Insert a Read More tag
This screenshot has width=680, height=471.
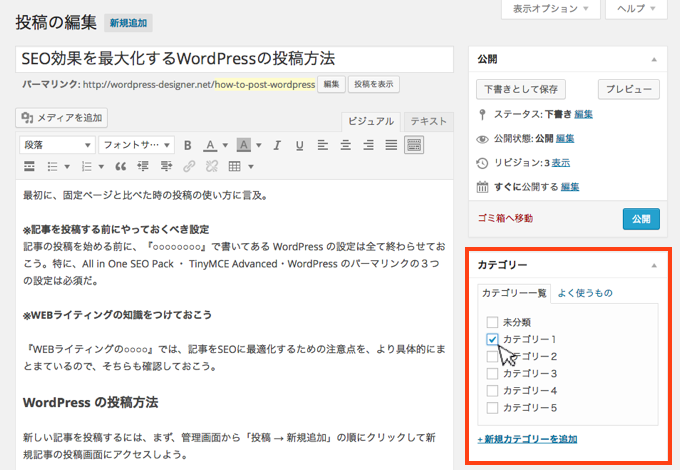click(29, 167)
